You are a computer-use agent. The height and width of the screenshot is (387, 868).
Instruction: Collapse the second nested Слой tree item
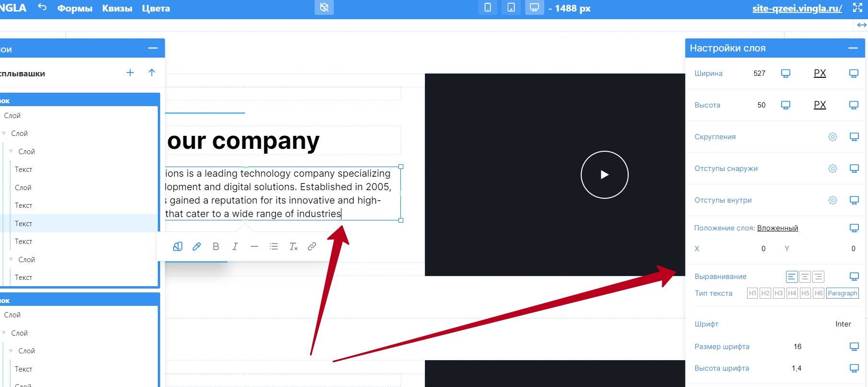coord(11,151)
